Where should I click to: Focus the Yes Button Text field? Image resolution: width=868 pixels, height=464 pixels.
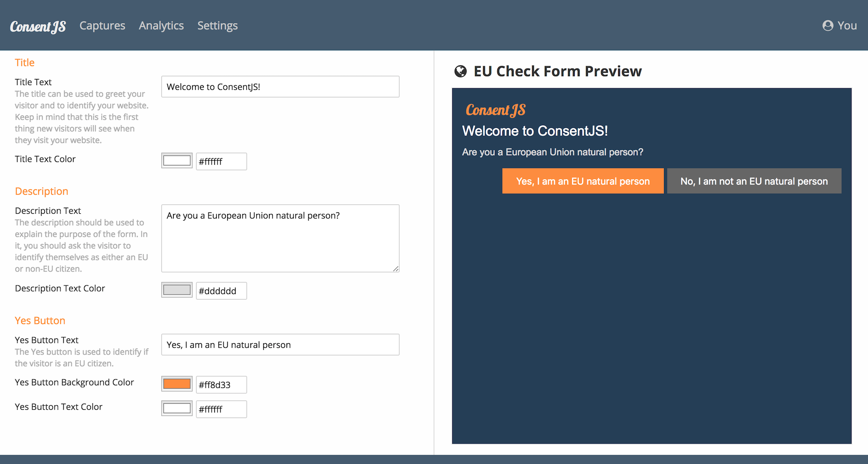pos(280,345)
